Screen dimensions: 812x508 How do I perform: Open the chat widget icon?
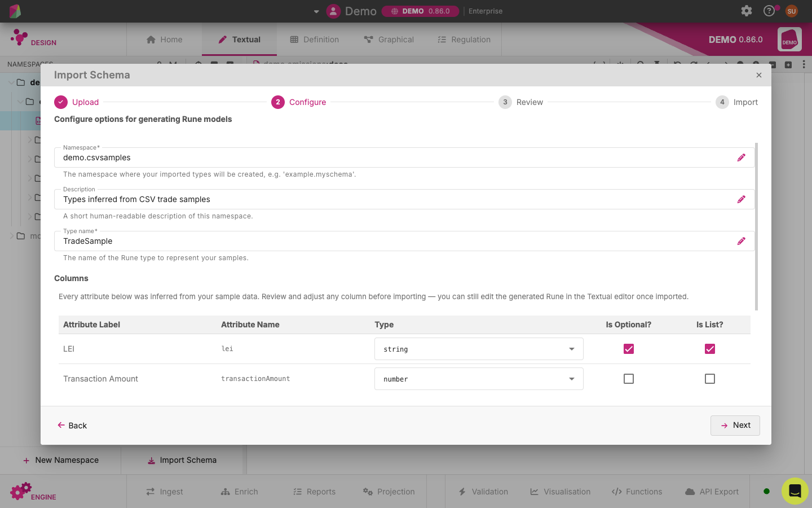pyautogui.click(x=795, y=491)
